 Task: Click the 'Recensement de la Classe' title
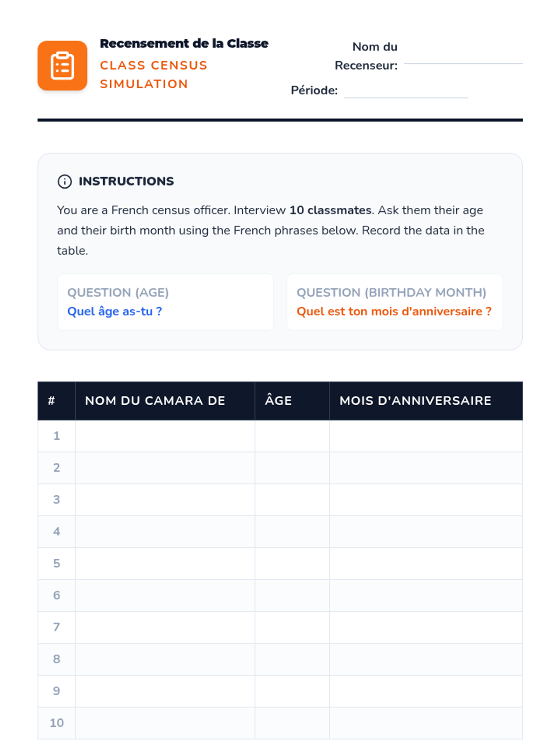(184, 43)
